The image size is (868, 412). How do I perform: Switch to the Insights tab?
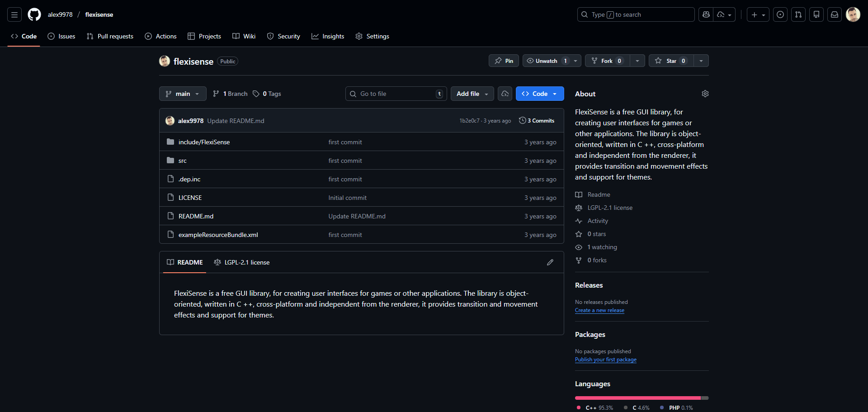pos(328,36)
